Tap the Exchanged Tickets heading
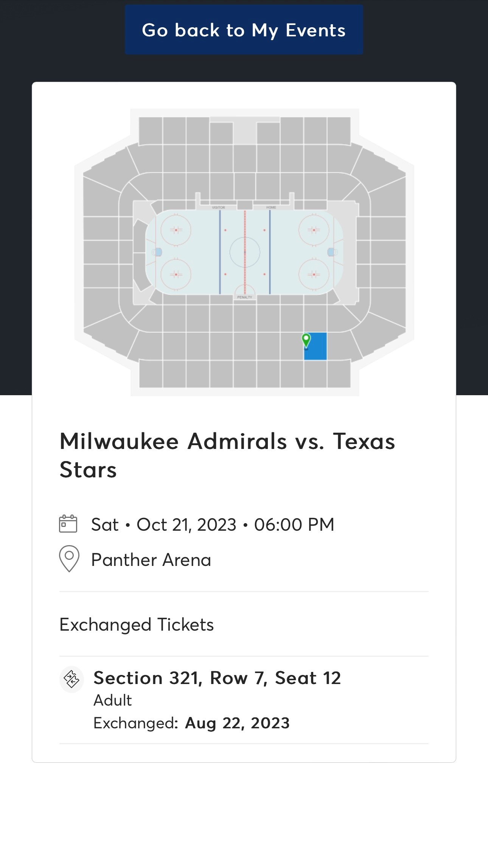 point(137,625)
